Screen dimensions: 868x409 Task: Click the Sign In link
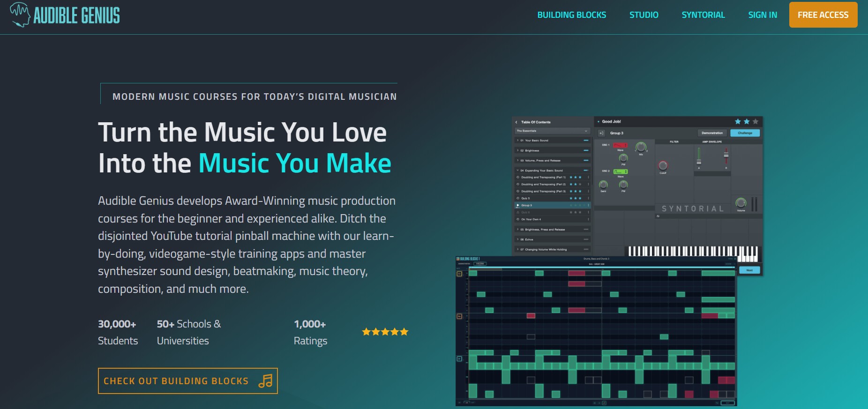[763, 15]
